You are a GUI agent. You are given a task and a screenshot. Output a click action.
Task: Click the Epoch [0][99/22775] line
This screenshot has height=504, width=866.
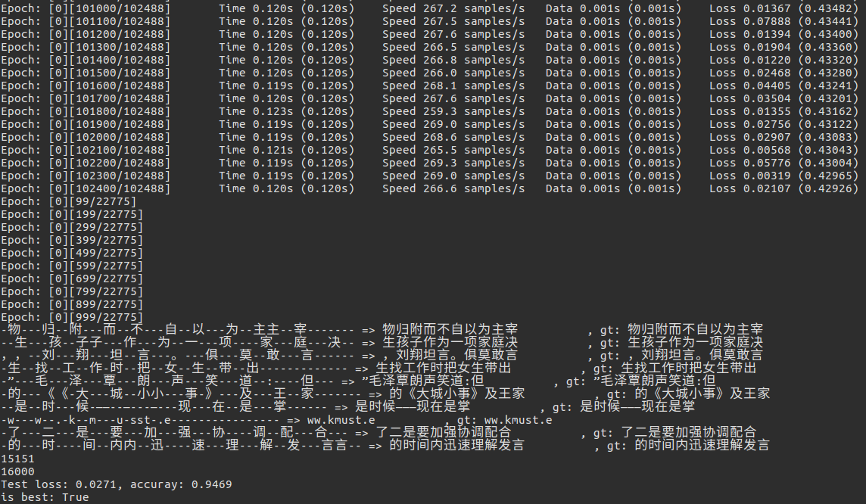pyautogui.click(x=68, y=201)
